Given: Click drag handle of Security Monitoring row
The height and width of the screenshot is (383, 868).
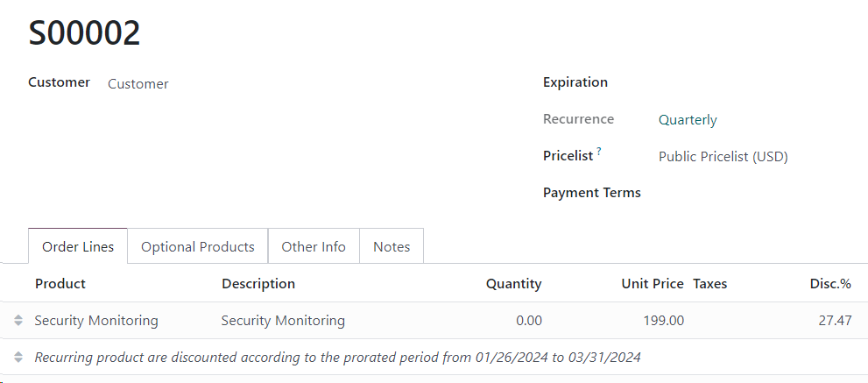Looking at the screenshot, I should (18, 321).
